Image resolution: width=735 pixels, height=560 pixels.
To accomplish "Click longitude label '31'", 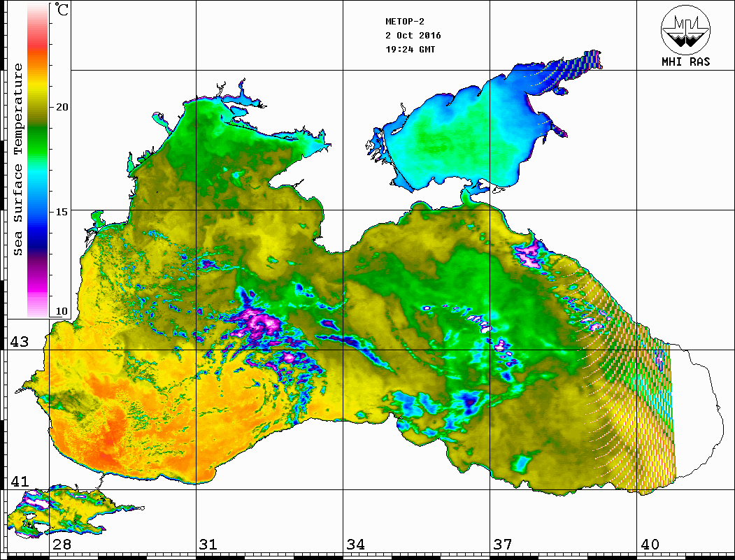I will click(x=208, y=545).
